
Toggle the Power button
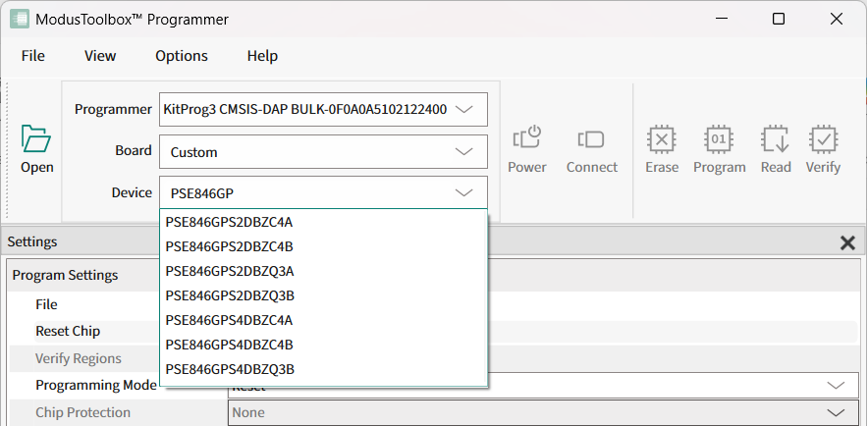[527, 139]
